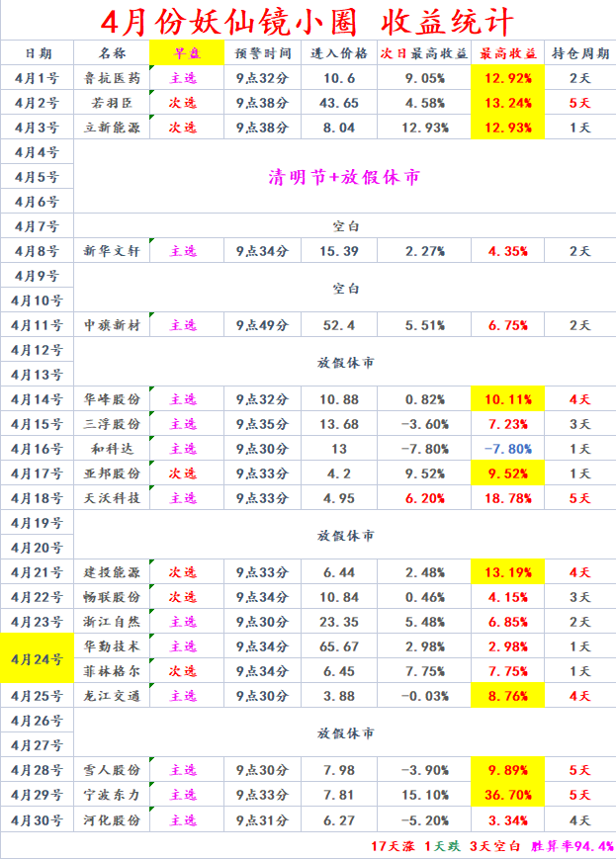
Task: Click stock name 河化股份
Action: click(112, 820)
